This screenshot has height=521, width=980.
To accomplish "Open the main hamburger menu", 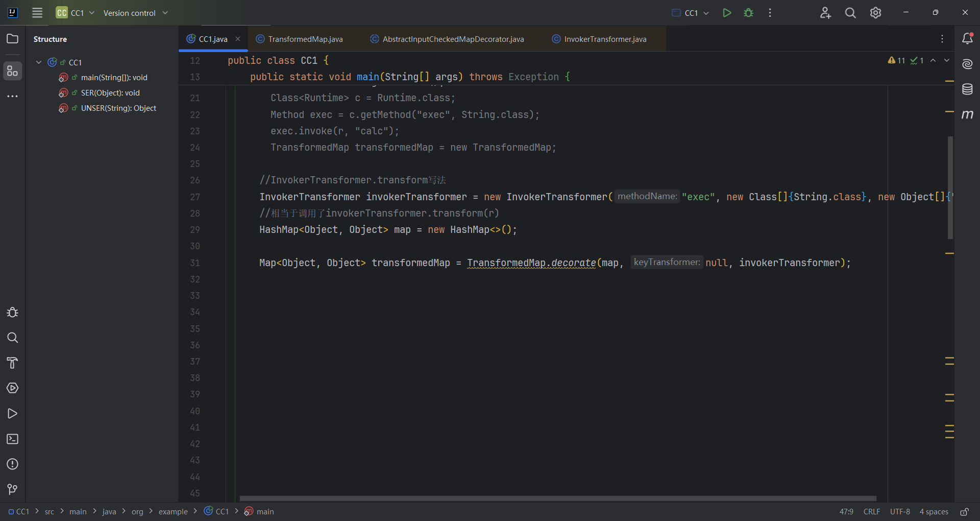I will 37,13.
